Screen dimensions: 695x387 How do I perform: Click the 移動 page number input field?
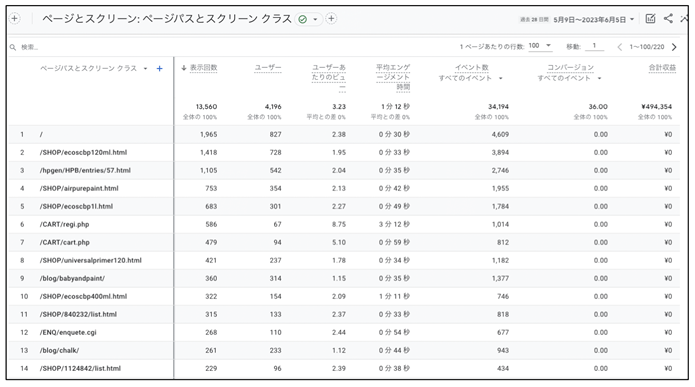click(594, 46)
